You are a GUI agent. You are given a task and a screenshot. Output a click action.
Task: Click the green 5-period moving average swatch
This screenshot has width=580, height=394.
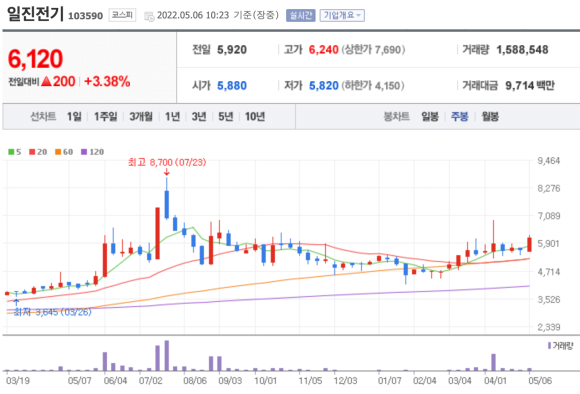pyautogui.click(x=11, y=152)
